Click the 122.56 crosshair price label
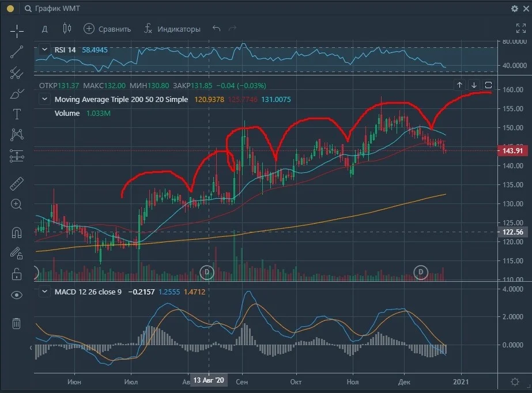This screenshot has width=532, height=393. point(512,232)
